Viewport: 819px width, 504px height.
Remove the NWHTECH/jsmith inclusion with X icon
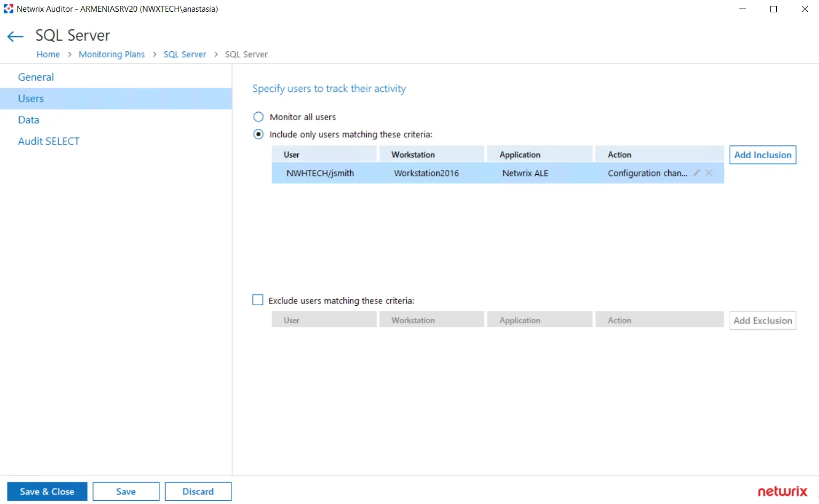(x=709, y=173)
